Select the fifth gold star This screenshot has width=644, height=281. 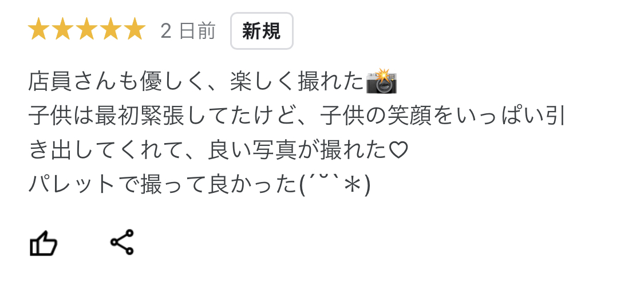point(135,30)
